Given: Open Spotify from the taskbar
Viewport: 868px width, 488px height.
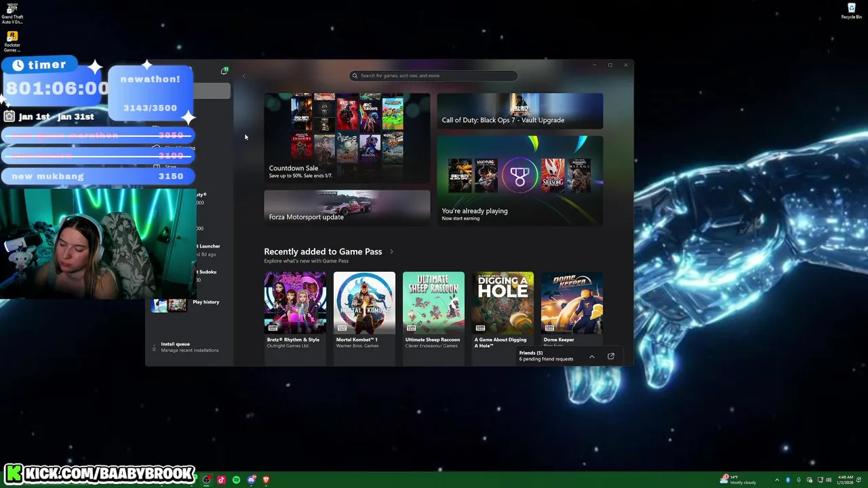Looking at the screenshot, I should coord(236,480).
